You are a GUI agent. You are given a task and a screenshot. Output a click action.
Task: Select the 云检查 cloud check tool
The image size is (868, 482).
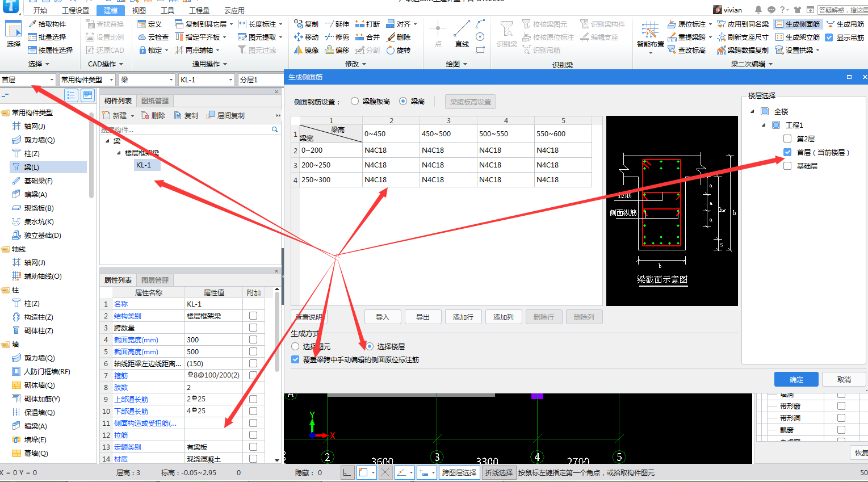tap(153, 37)
